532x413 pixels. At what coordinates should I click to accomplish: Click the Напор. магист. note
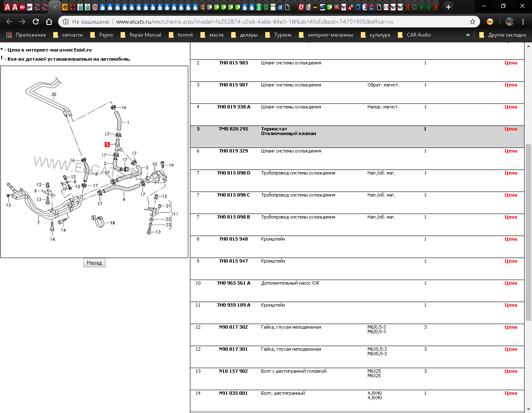383,107
